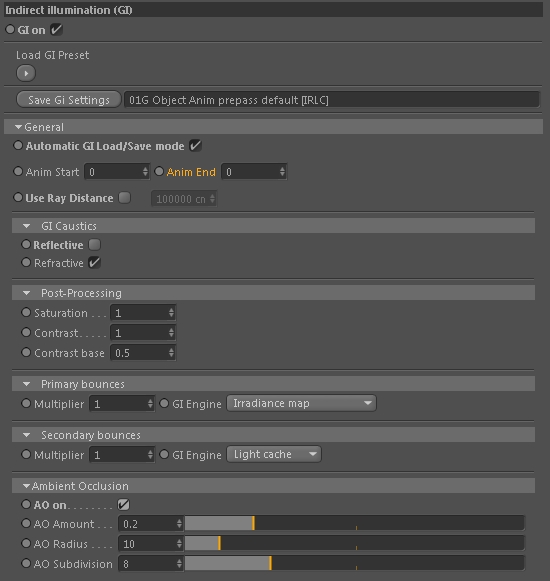Image resolution: width=550 pixels, height=581 pixels.
Task: Click the keyframe circle beside GI on
Action: [x=10, y=29]
